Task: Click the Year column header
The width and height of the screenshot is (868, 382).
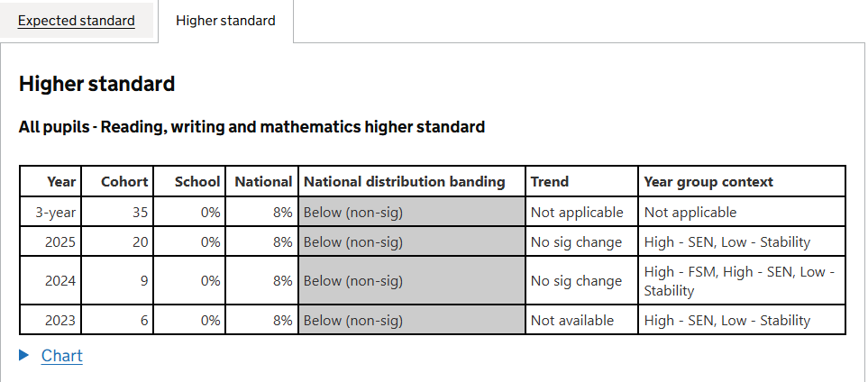Action: 61,182
